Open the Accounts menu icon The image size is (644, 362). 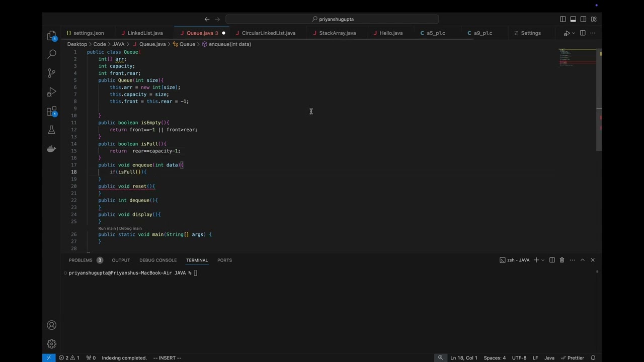51,325
